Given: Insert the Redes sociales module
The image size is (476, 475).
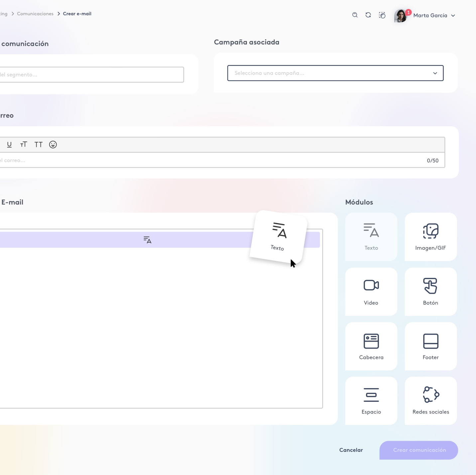Looking at the screenshot, I should [430, 401].
